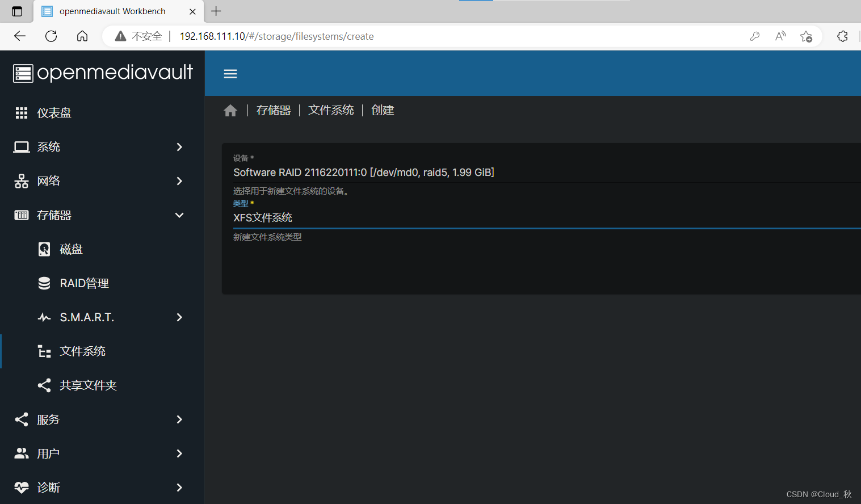Click the 系统 laptop icon
The width and height of the screenshot is (861, 504).
tap(22, 147)
